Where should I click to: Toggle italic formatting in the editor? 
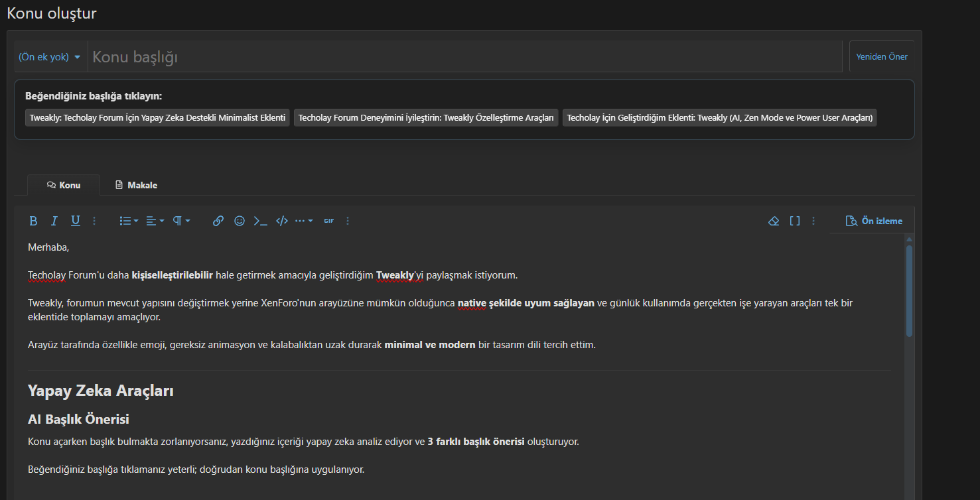click(54, 221)
